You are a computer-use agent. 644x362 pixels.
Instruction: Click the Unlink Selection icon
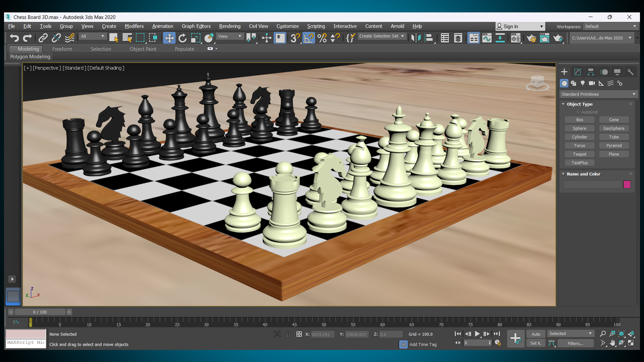(56, 38)
